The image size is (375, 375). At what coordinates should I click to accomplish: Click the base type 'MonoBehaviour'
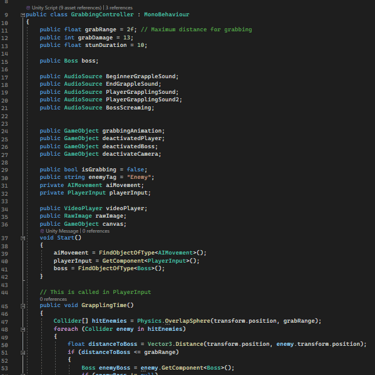166,15
